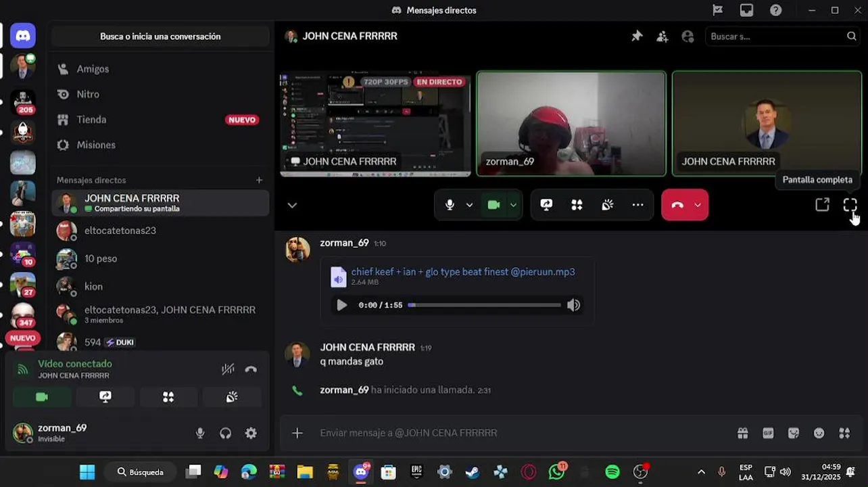Add friends to the DM icon
Viewport: 868px width, 487px height.
[662, 37]
